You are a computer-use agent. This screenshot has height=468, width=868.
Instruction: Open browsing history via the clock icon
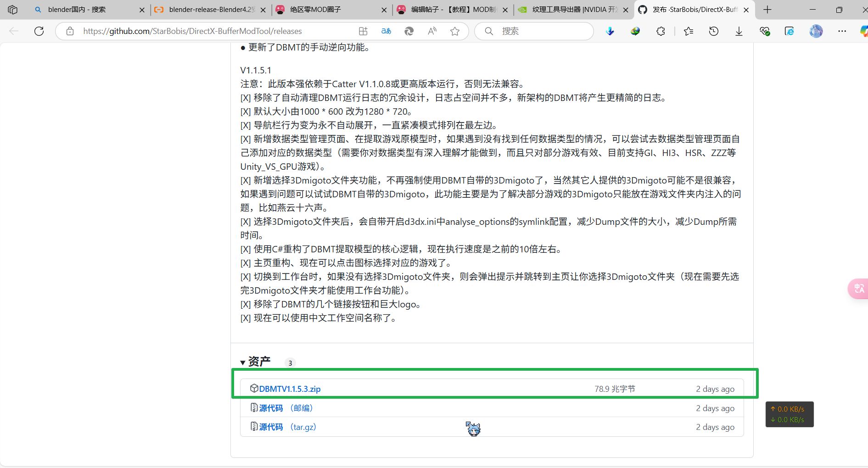pos(713,31)
